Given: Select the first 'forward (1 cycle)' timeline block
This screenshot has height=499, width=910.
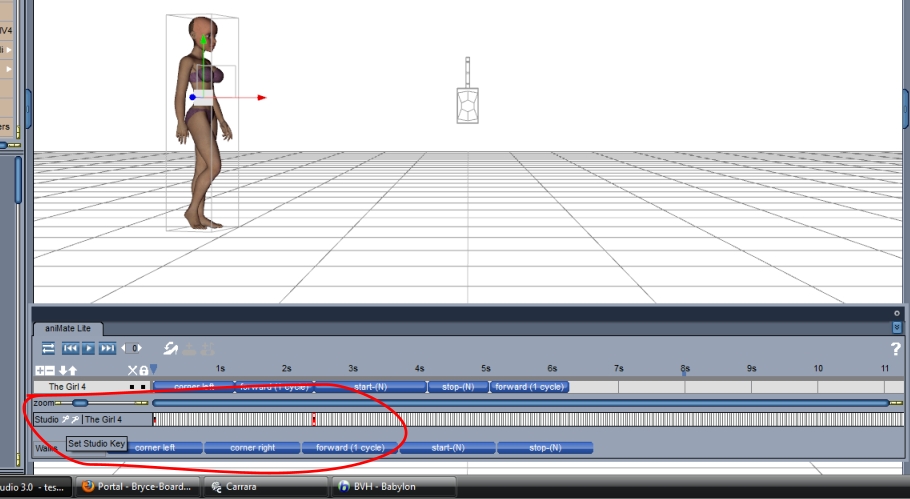Looking at the screenshot, I should (274, 387).
